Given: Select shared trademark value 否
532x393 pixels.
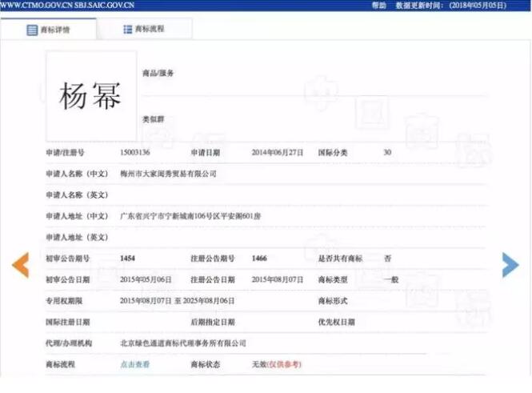Looking at the screenshot, I should click(387, 259).
